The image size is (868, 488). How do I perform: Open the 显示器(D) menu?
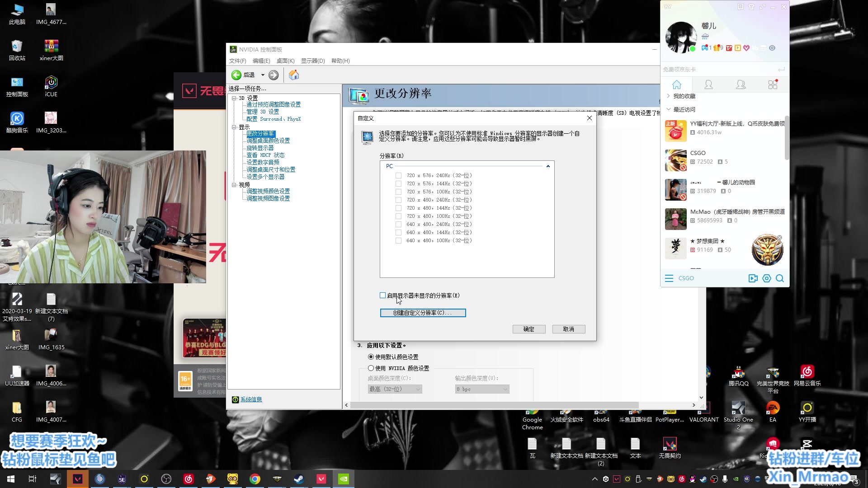313,61
